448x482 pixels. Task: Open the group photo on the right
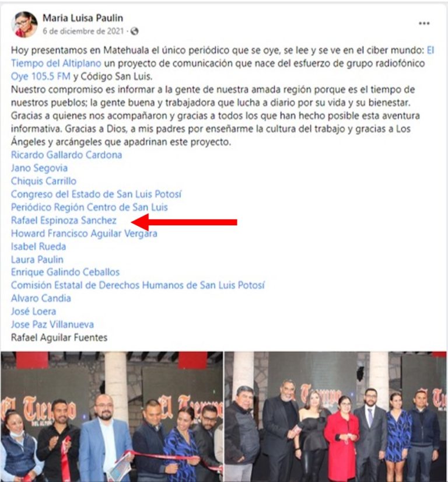336,417
